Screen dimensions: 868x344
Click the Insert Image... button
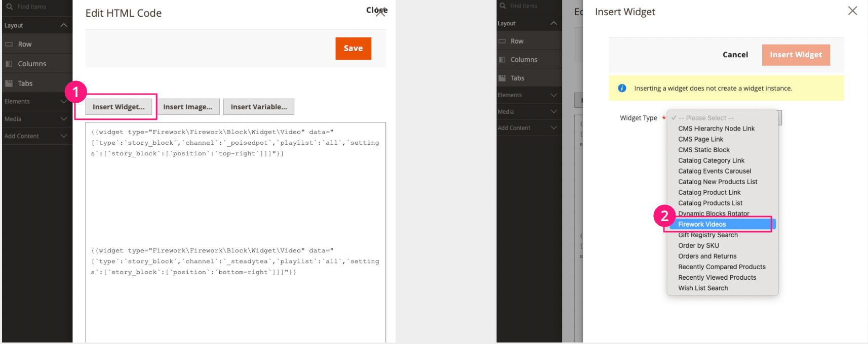[187, 107]
